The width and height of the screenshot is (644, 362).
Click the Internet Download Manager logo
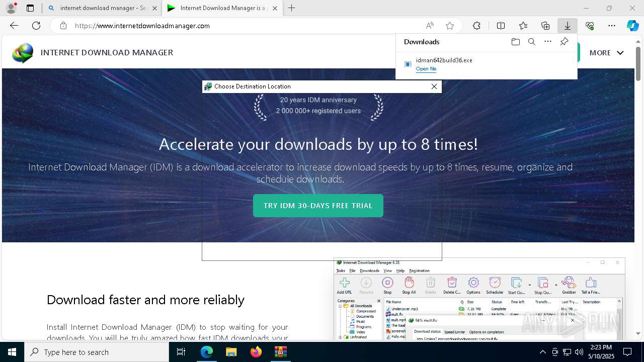pyautogui.click(x=23, y=53)
